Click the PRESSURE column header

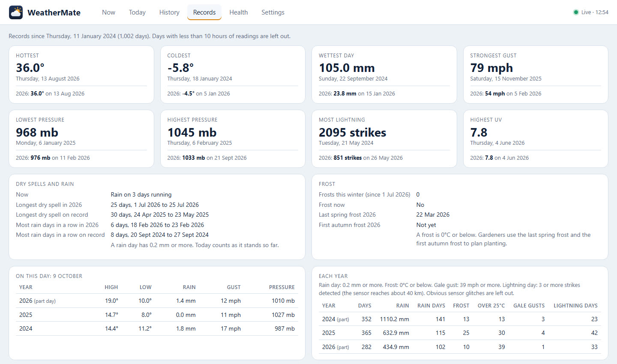[282, 287]
